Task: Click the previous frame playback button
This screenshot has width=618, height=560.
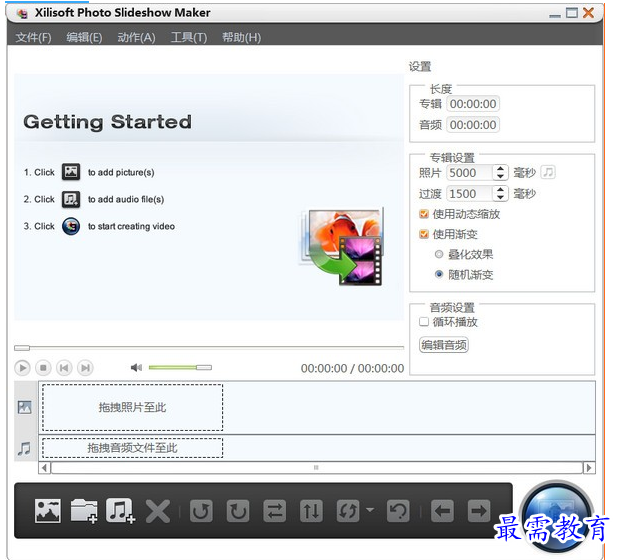Action: pyautogui.click(x=64, y=368)
